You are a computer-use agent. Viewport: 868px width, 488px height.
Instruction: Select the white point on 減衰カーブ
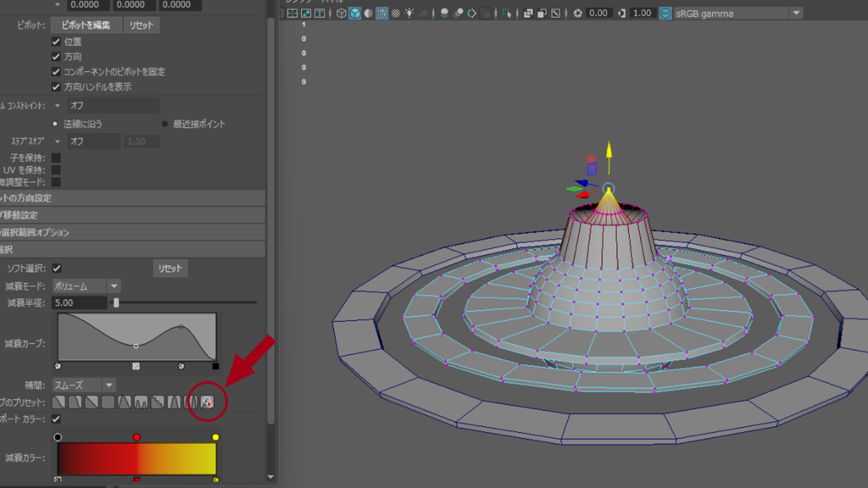click(136, 346)
